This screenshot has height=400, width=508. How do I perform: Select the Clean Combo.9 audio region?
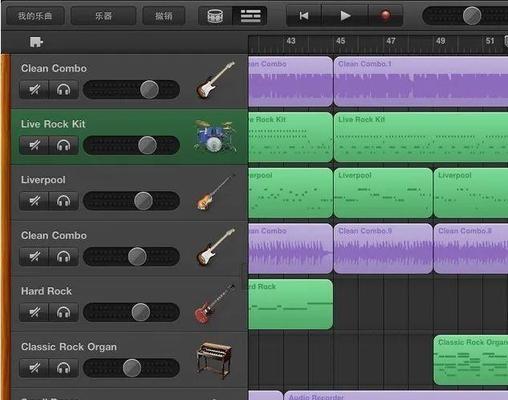point(383,248)
